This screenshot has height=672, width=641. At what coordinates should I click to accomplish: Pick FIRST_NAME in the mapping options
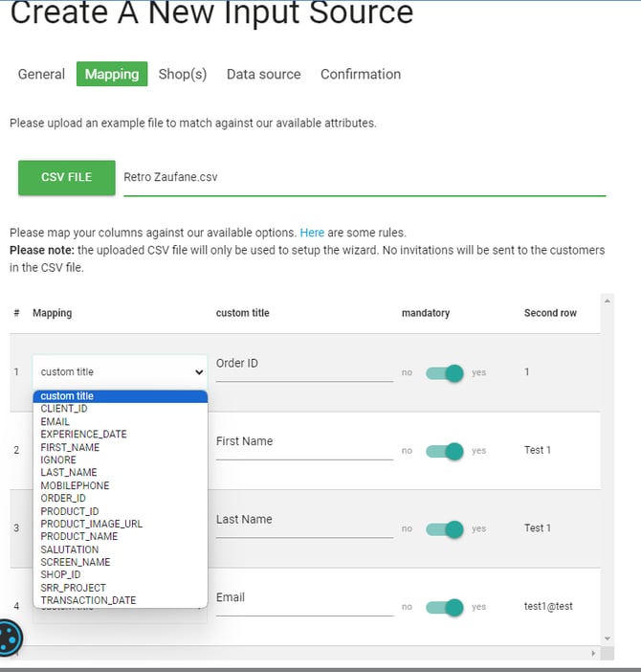tap(70, 447)
